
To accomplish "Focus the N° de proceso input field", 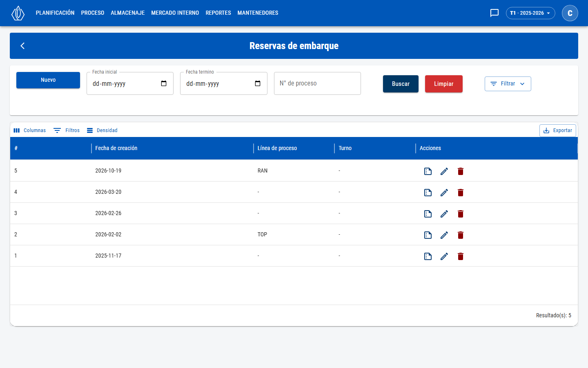I will (317, 83).
